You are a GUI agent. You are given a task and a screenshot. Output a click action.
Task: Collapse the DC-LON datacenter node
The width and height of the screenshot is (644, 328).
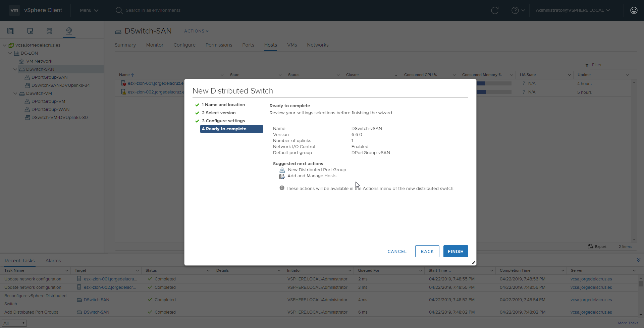(10, 53)
